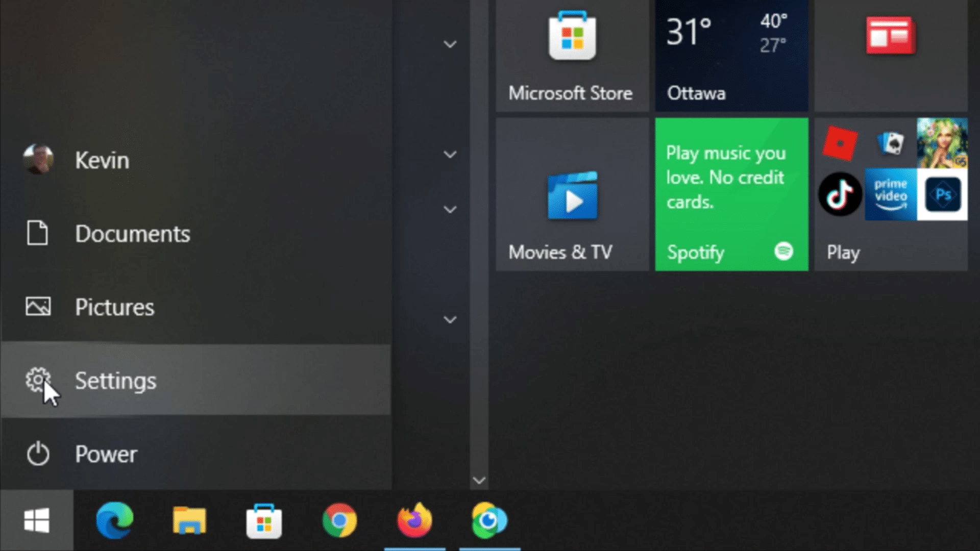
Task: Open Pictures folder icon in Start menu
Action: (x=38, y=307)
